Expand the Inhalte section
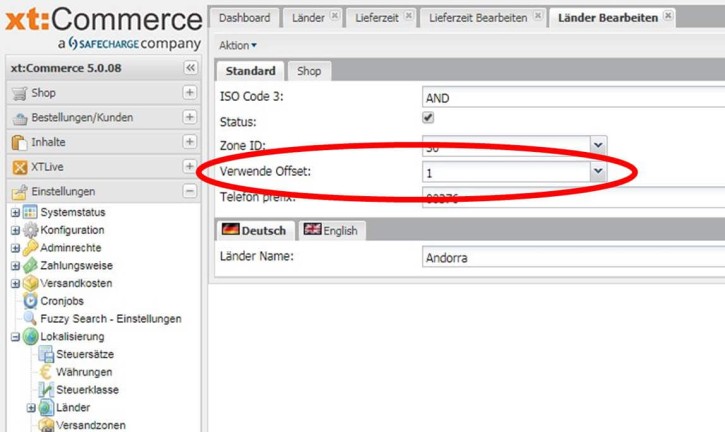 click(190, 142)
